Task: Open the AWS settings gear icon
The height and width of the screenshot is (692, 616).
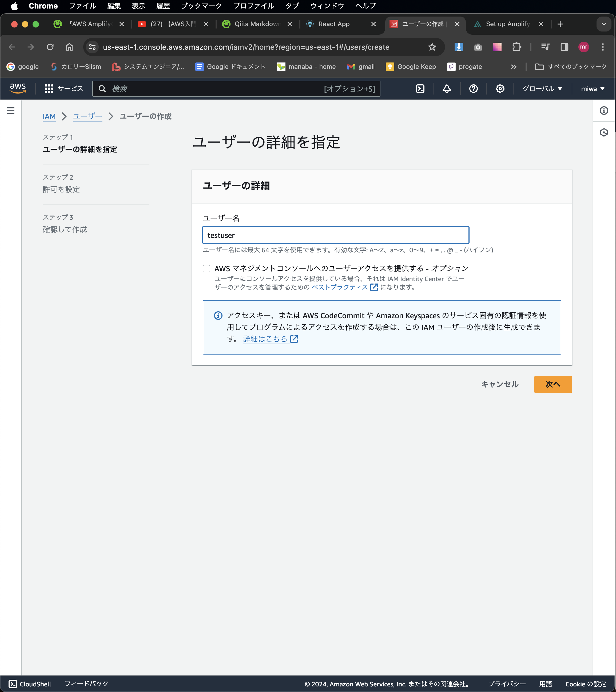Action: 500,88
